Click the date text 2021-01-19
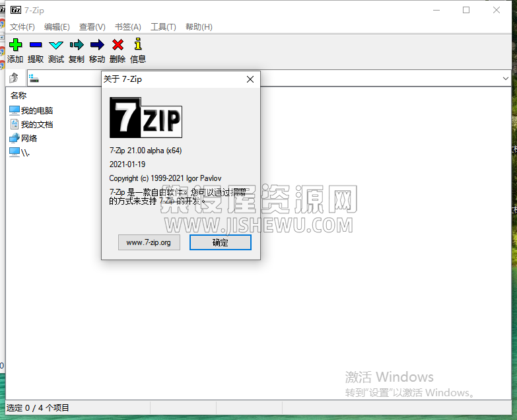 click(x=127, y=164)
